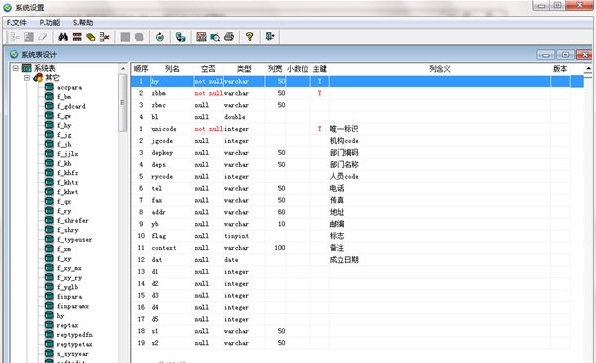Click the 100 width cell for context

[280, 248]
